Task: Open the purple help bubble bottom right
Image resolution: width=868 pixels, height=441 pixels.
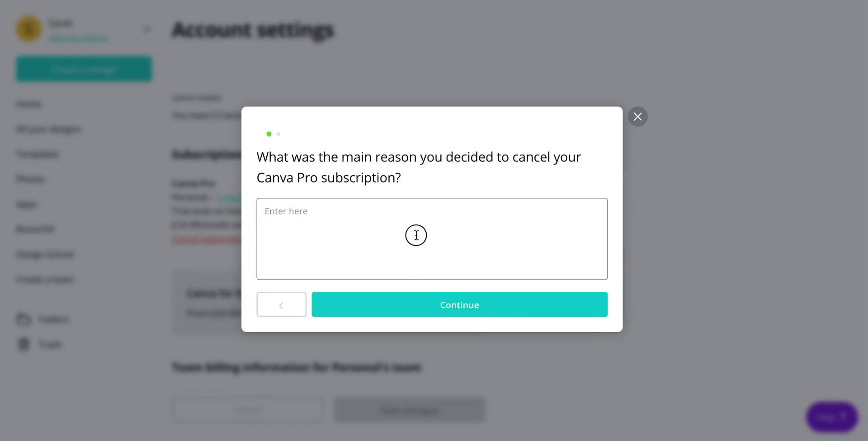Action: click(x=832, y=417)
